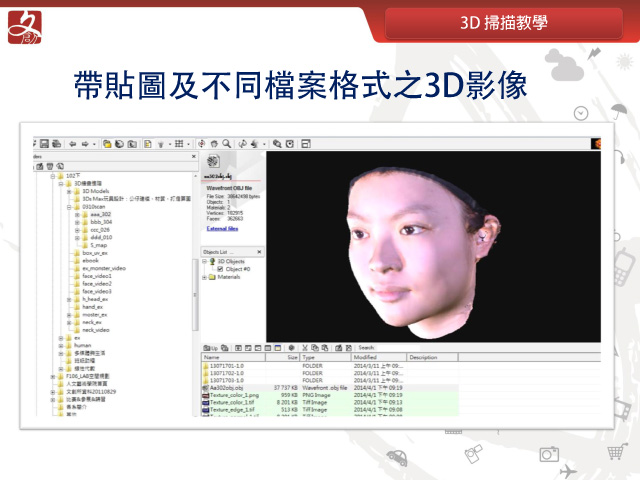Click the Description column header
640x480 pixels.
click(x=432, y=357)
